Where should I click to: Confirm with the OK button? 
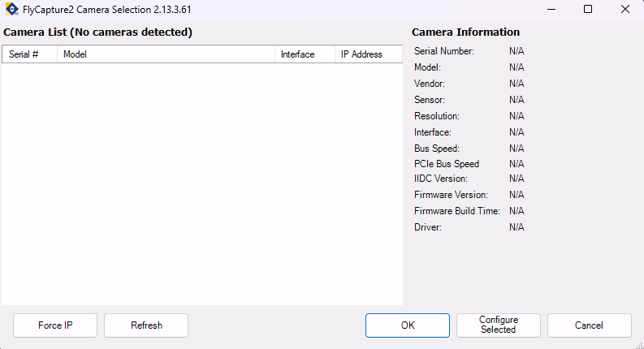(x=408, y=325)
